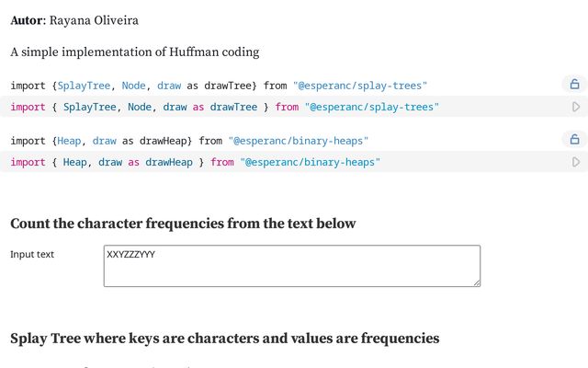Click the 'Count the character frequencies' heading

[183, 224]
